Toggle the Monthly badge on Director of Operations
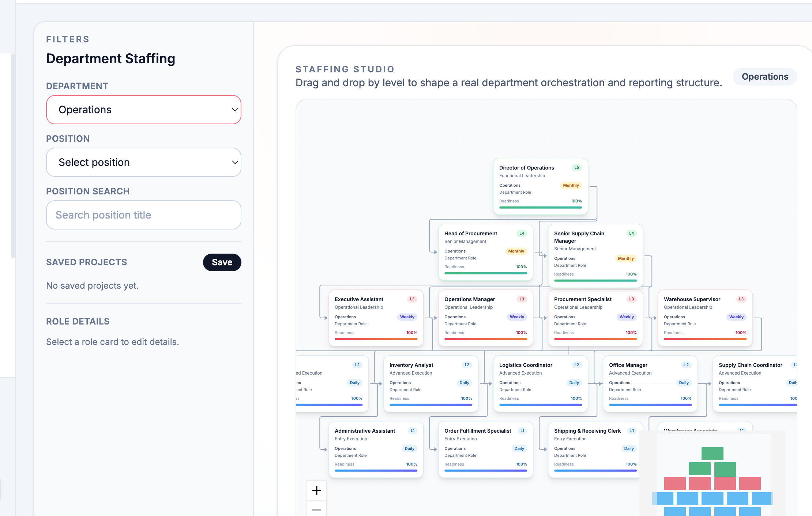Image resolution: width=812 pixels, height=516 pixels. 571,185
